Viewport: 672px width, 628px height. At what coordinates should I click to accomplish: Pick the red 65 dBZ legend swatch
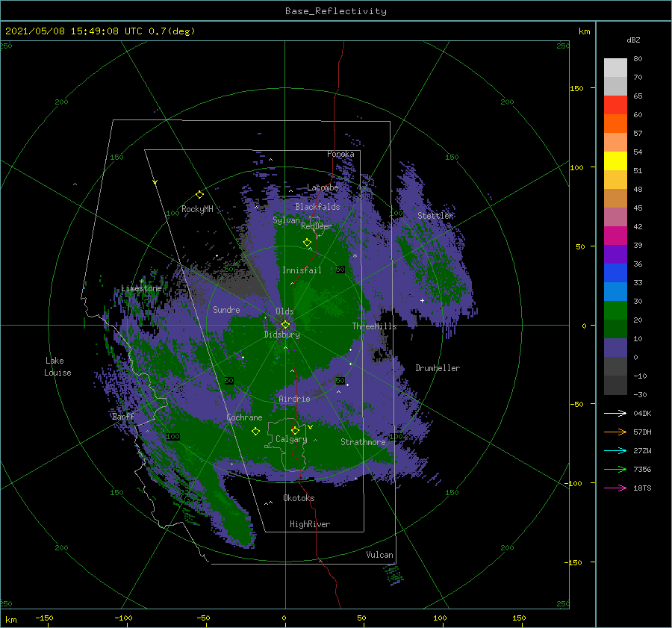coord(615,105)
